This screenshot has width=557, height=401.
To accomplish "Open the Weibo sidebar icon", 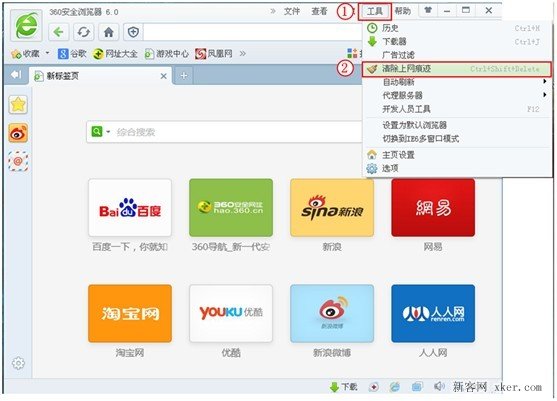I will point(18,133).
